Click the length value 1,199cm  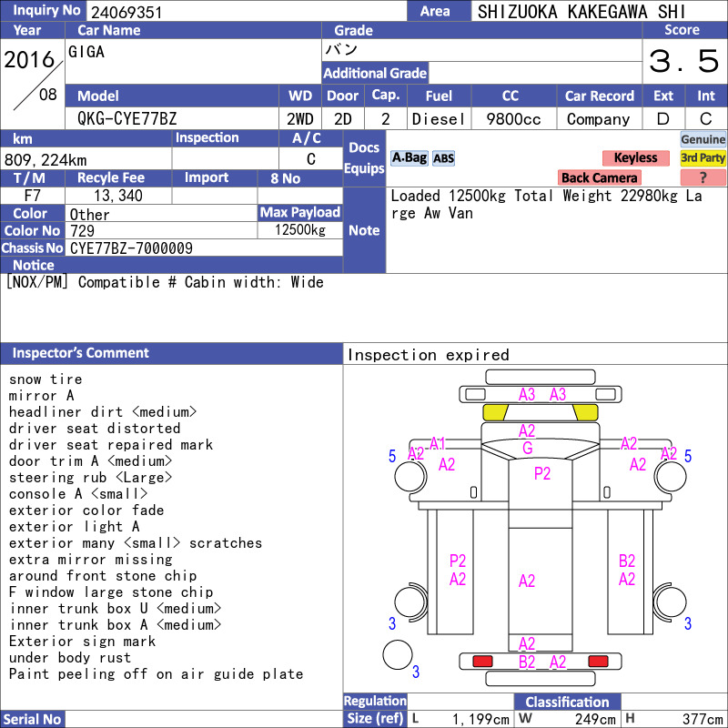(x=481, y=720)
